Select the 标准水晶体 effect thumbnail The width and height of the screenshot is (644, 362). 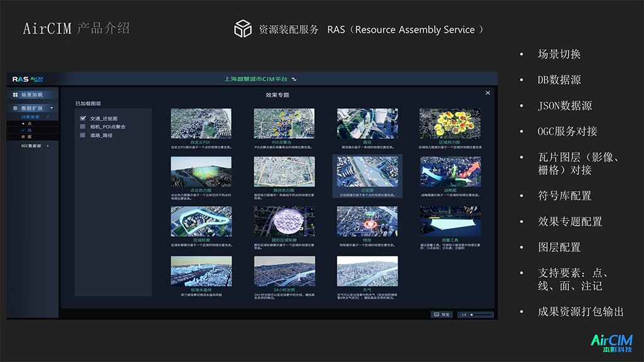click(x=201, y=271)
